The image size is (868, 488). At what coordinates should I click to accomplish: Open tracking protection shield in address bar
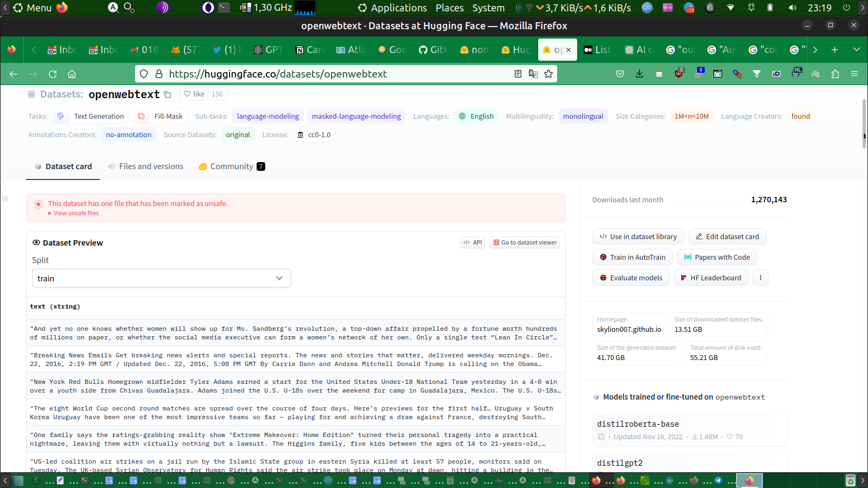[144, 74]
